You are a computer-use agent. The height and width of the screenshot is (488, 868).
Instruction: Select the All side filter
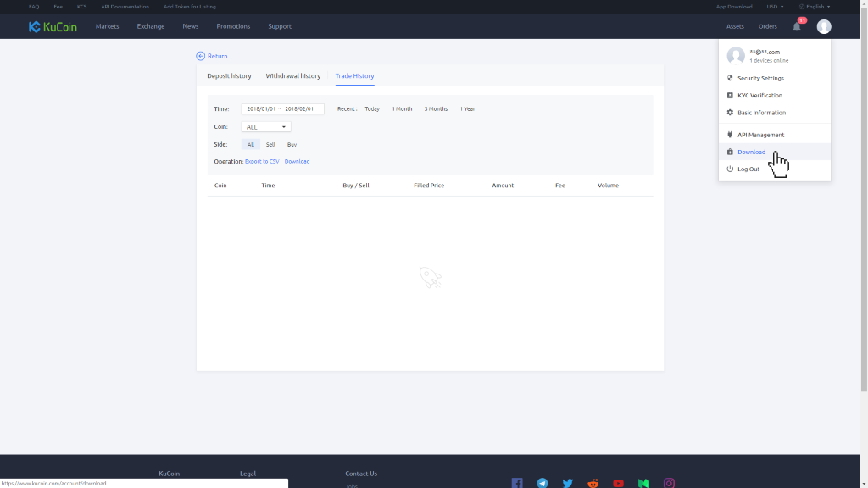click(x=250, y=145)
